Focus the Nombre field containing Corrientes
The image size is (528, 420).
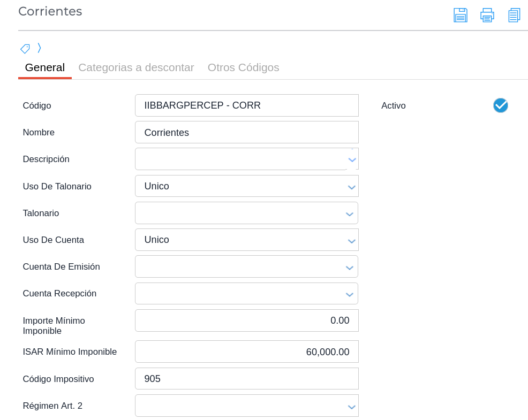[x=246, y=132]
